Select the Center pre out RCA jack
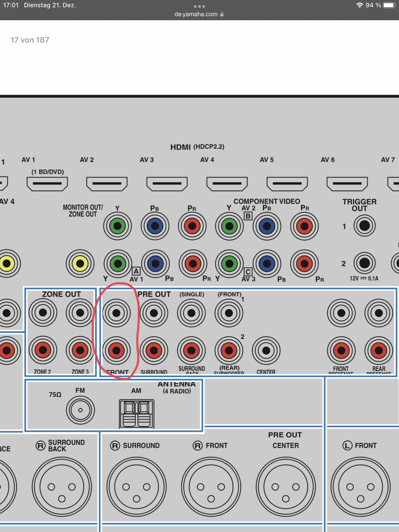The height and width of the screenshot is (532, 399). tap(266, 351)
